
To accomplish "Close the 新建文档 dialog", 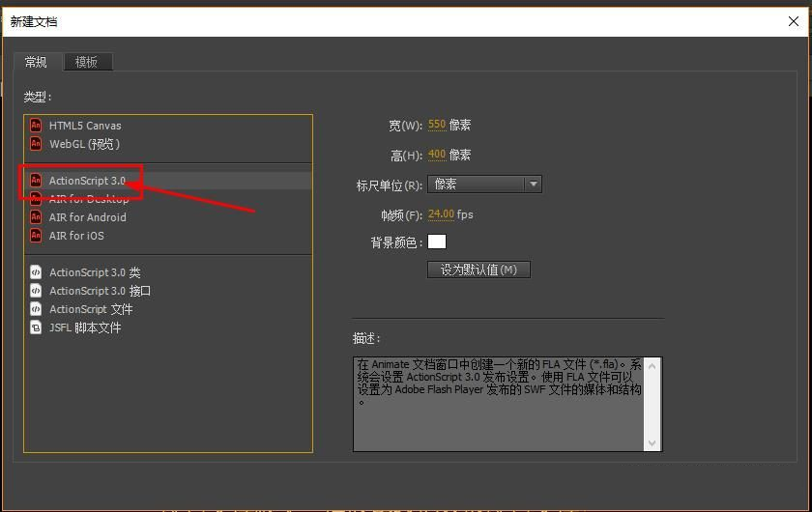I will click(x=794, y=21).
